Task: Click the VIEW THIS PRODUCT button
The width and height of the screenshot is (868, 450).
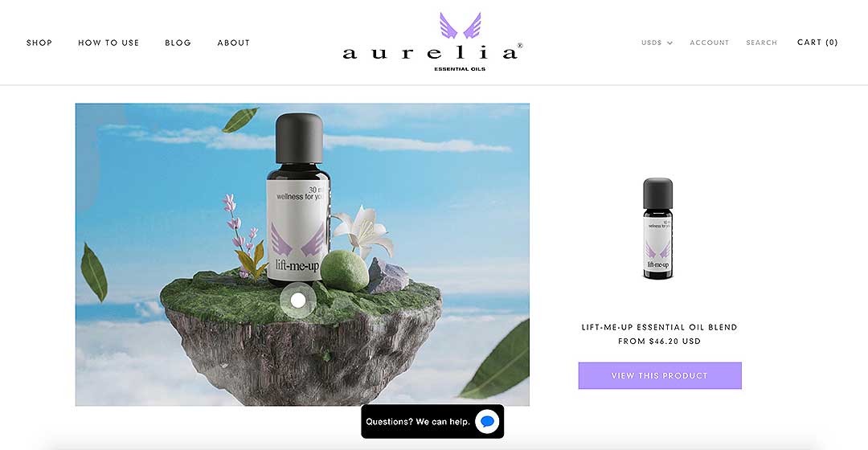Action: (x=660, y=376)
